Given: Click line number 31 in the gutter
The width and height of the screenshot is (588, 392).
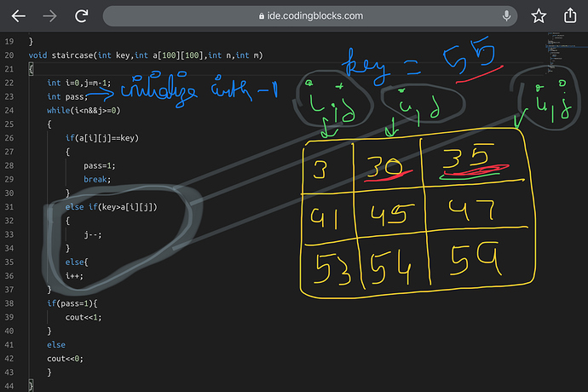Looking at the screenshot, I should coord(9,207).
